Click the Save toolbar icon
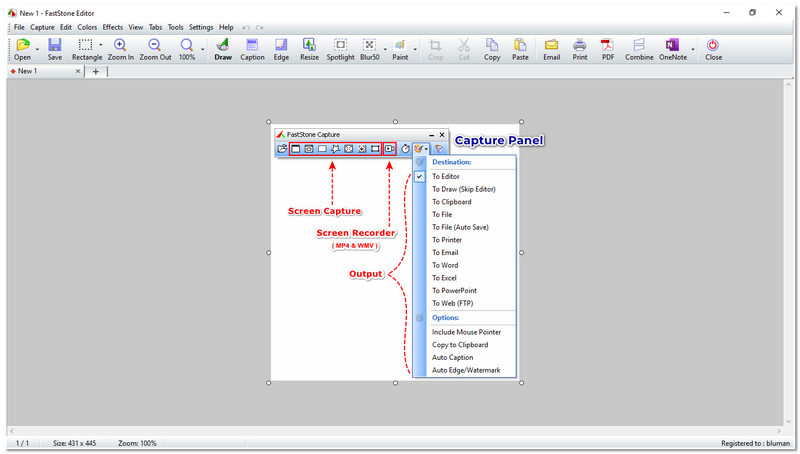The height and width of the screenshot is (454, 800). pos(54,49)
